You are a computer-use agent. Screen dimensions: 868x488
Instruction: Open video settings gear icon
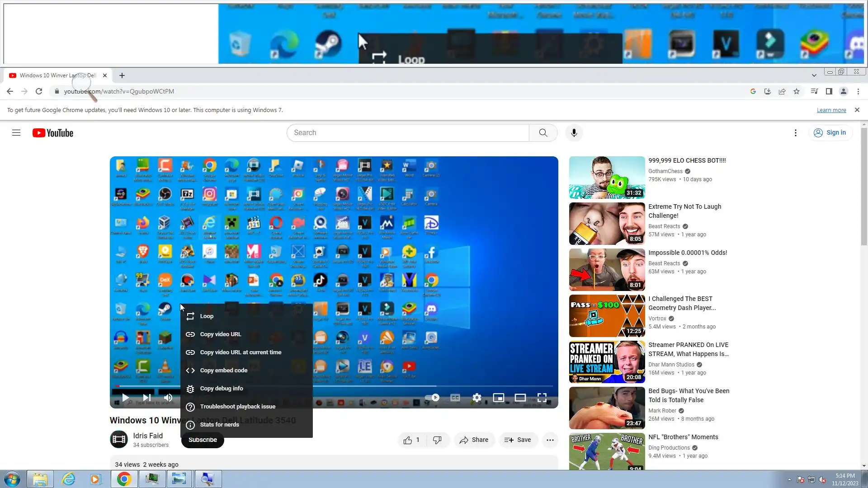point(476,398)
